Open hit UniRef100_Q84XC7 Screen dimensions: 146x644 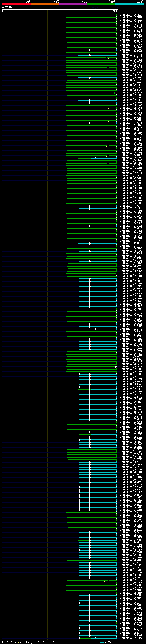click(x=131, y=331)
